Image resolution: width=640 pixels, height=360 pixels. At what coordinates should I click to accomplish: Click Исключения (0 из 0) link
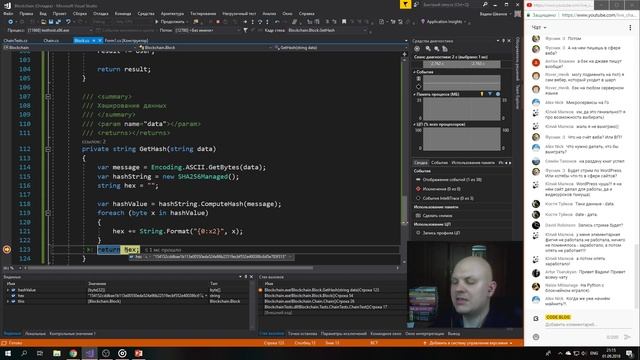point(442,189)
